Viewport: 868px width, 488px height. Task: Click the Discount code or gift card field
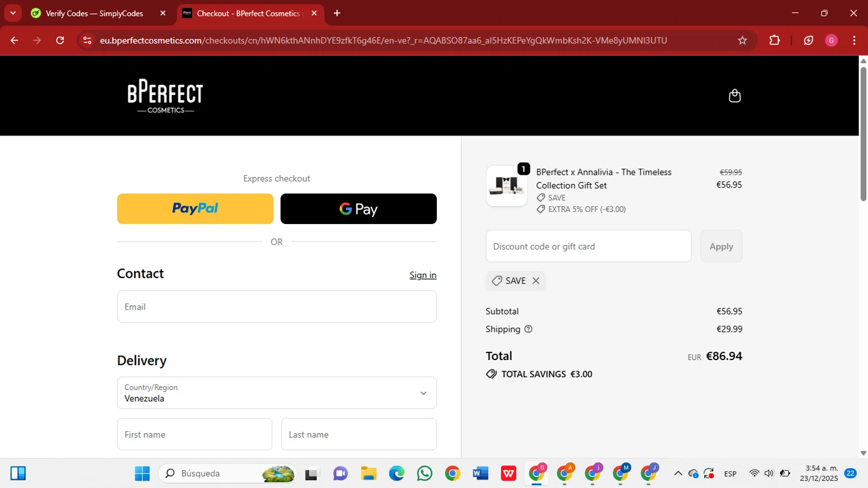point(589,246)
